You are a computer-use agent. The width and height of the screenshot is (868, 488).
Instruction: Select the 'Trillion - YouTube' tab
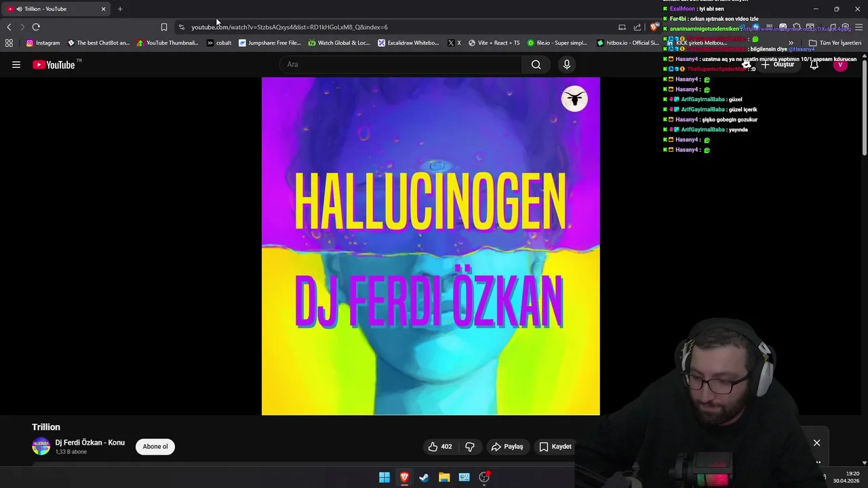56,9
